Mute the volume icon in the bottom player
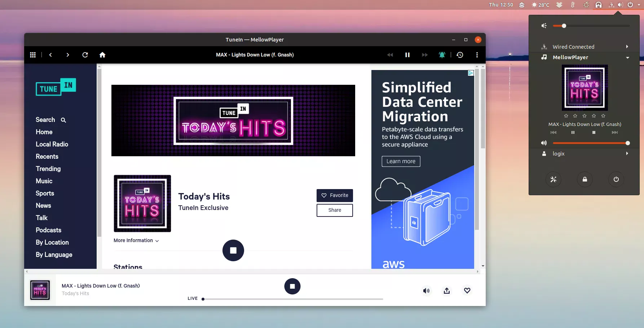This screenshot has width=644, height=328. (x=427, y=290)
